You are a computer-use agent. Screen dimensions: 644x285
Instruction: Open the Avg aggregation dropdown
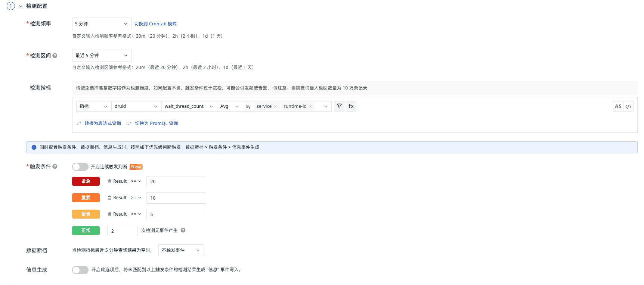229,106
